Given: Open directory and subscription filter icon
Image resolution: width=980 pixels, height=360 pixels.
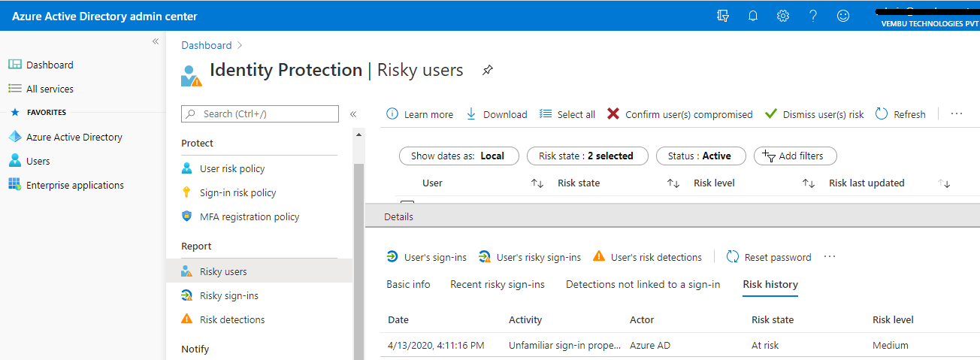Looking at the screenshot, I should click(723, 16).
